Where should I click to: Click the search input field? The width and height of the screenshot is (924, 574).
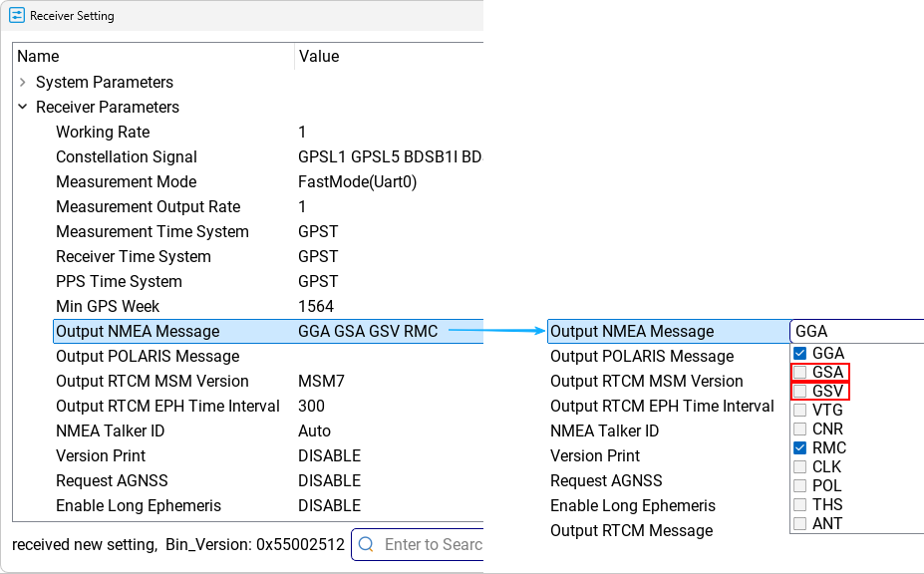click(432, 544)
